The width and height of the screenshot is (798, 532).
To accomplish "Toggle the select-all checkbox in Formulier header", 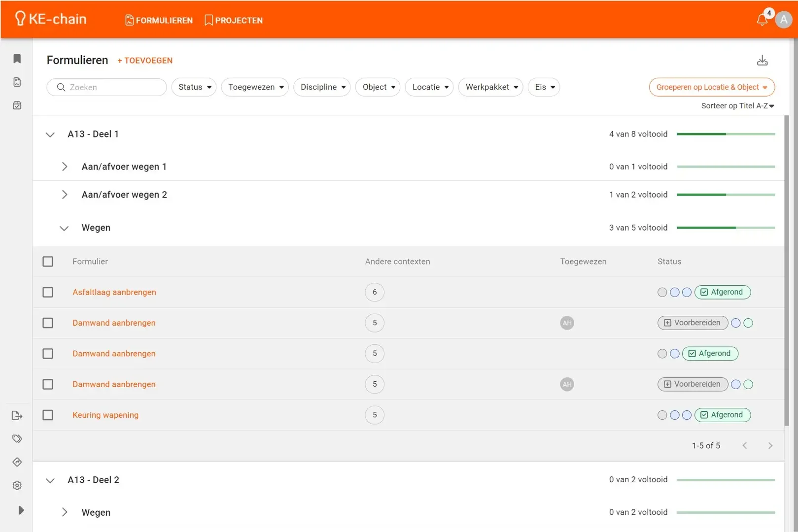I will click(x=48, y=262).
